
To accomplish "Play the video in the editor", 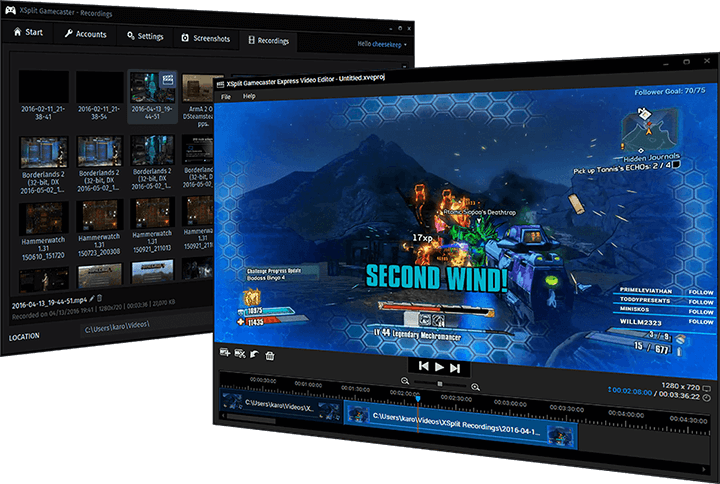I will click(439, 367).
